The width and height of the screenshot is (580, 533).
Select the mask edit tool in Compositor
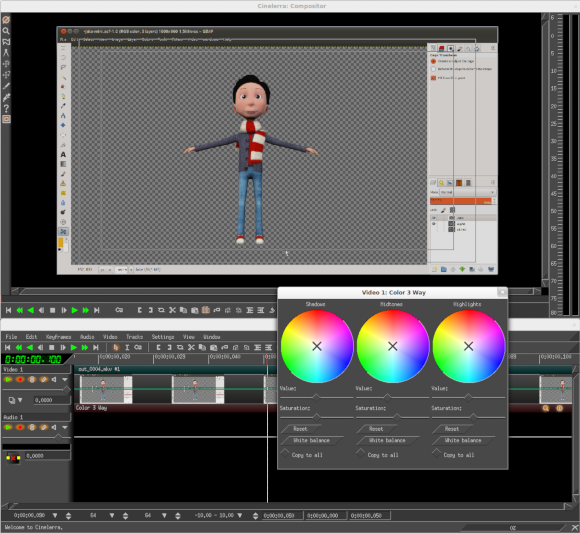click(x=6, y=42)
